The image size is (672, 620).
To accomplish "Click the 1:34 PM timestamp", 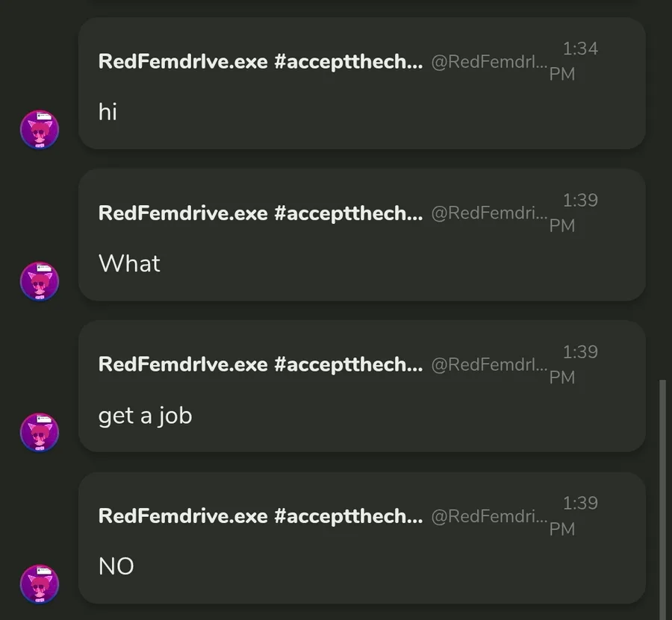I will (573, 61).
